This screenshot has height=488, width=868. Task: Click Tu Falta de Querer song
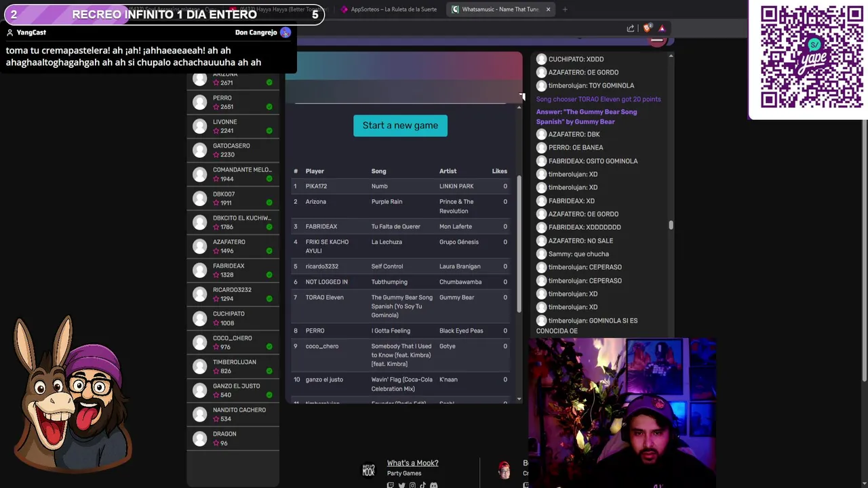point(397,226)
